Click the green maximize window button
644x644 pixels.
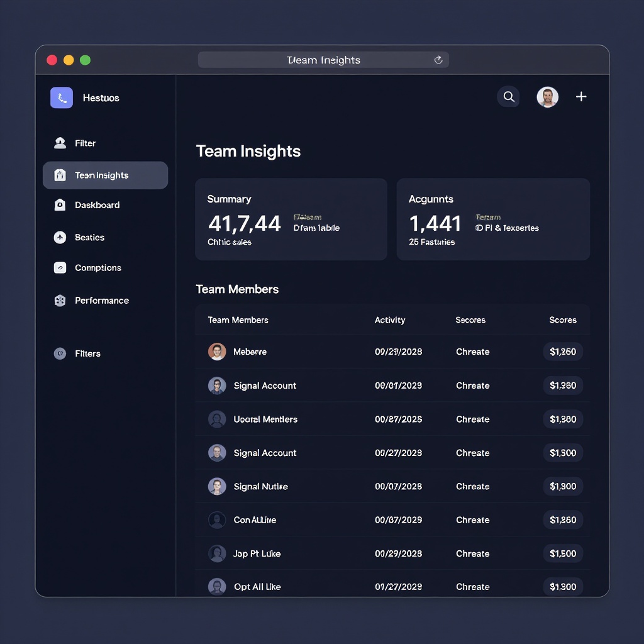85,60
